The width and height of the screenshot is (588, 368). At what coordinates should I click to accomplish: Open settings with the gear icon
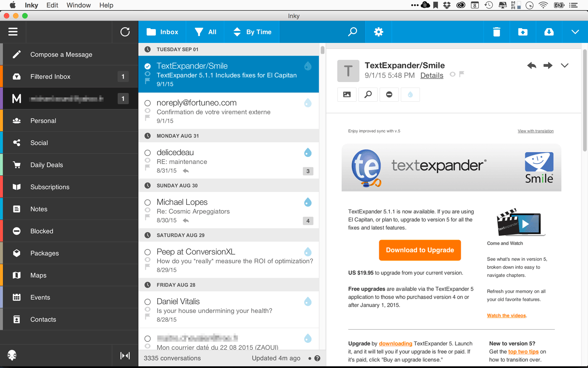pos(378,32)
